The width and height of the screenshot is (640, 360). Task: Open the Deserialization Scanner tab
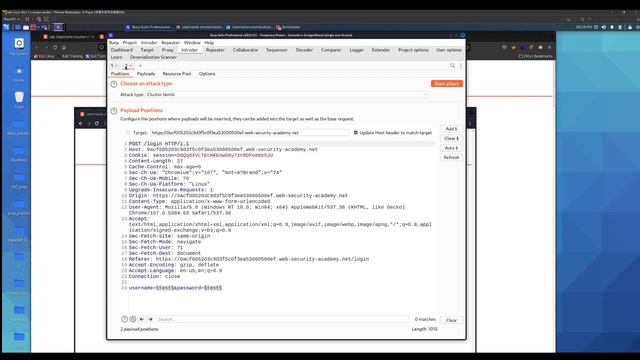pyautogui.click(x=153, y=57)
